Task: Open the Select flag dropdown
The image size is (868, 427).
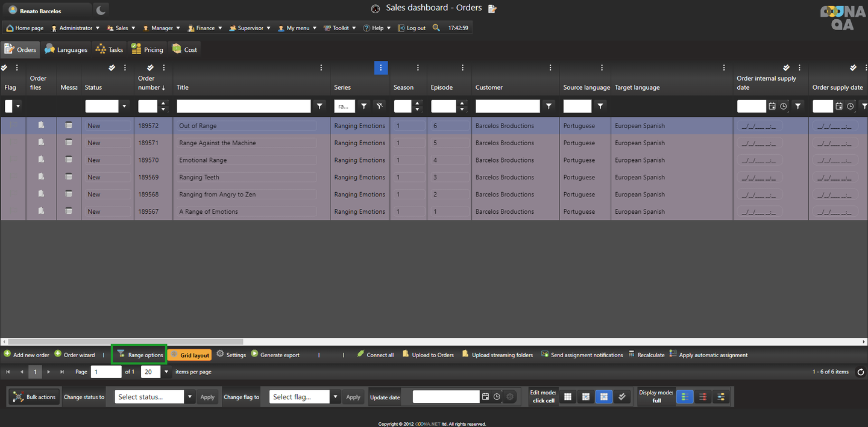Action: coord(335,397)
